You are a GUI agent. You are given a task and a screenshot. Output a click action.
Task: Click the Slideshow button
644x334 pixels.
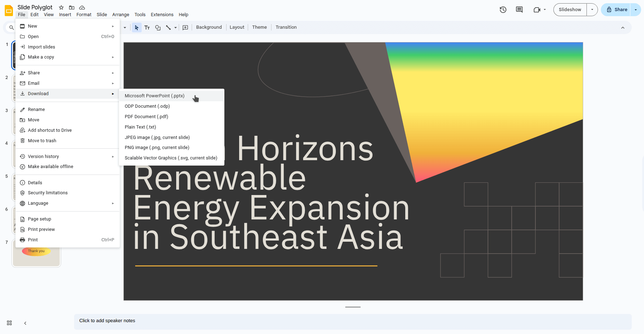[570, 10]
